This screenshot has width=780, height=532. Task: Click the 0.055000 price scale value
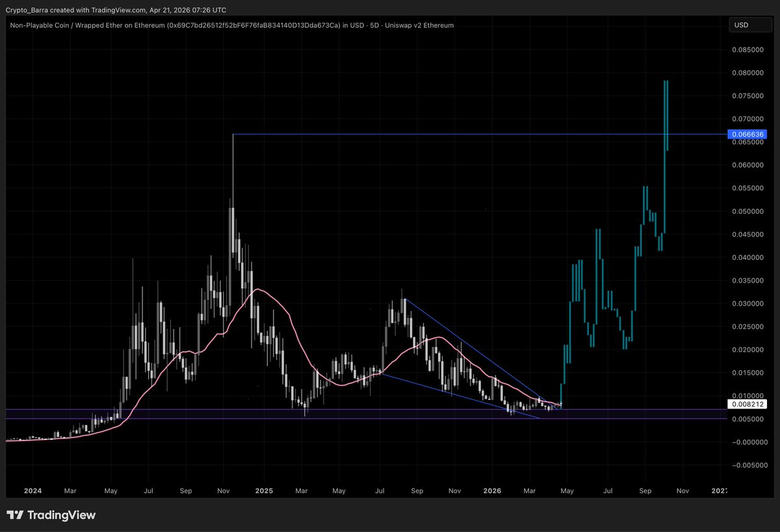[749, 188]
